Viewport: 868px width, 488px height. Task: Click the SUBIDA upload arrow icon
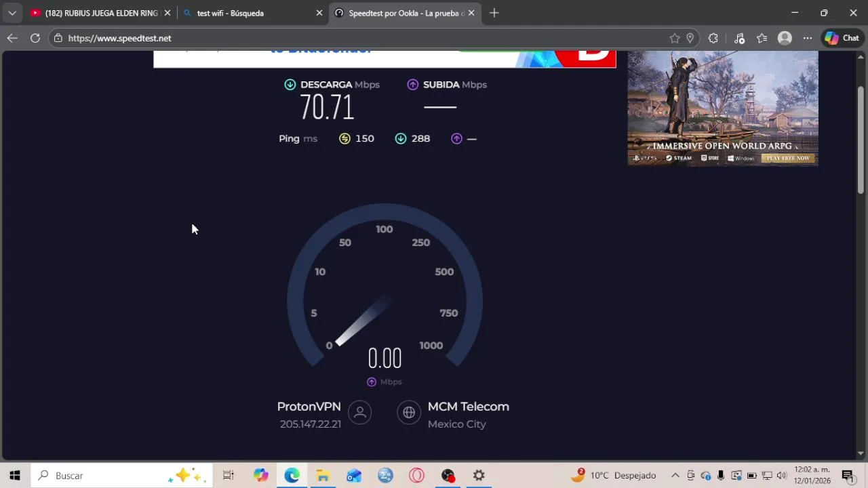click(413, 85)
